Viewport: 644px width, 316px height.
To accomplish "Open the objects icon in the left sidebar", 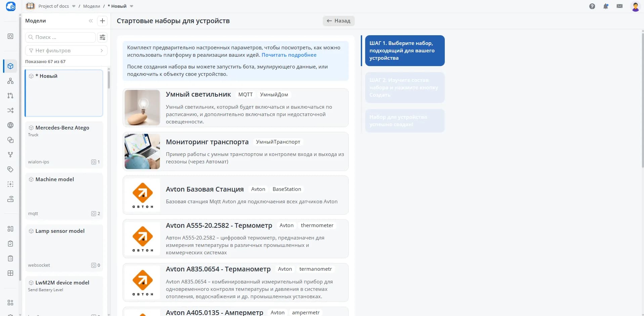I will (10, 36).
